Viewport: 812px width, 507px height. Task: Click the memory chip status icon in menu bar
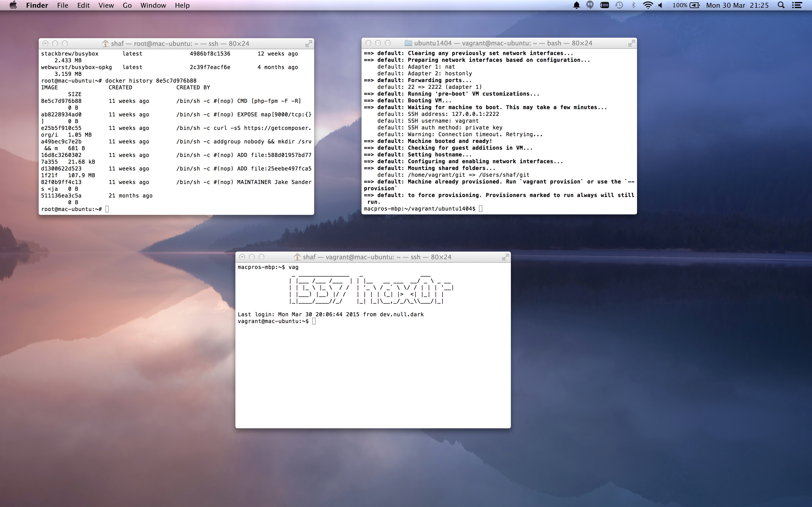point(605,5)
